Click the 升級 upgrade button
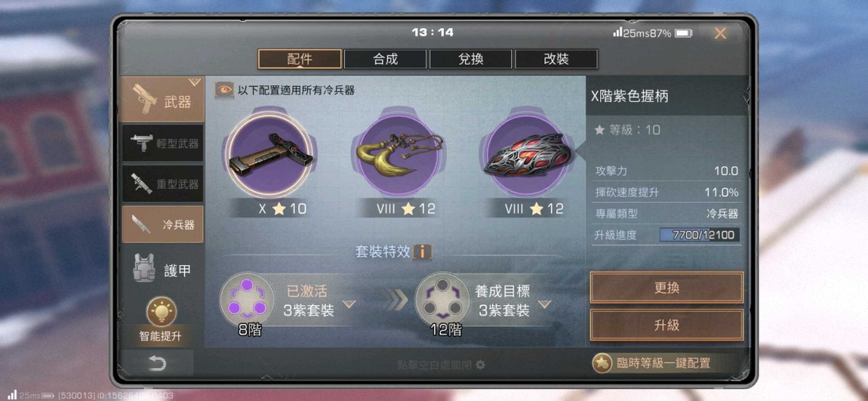Screen dimensions: 868x401 (666, 325)
